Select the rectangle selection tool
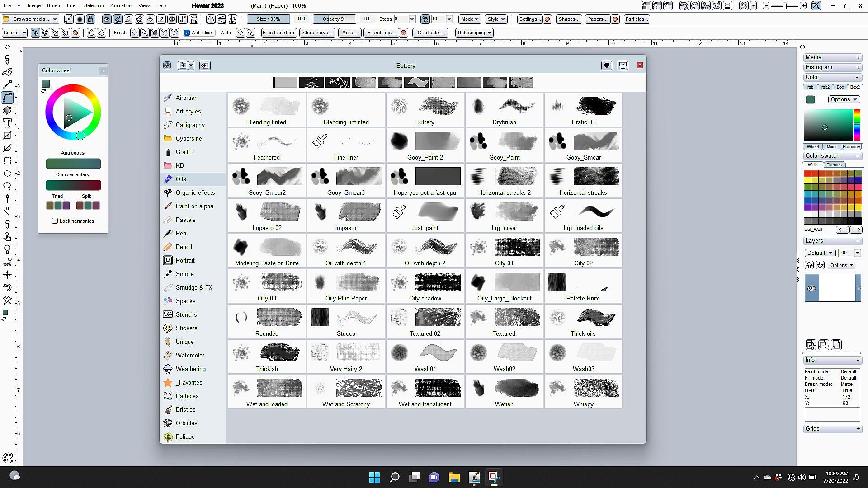This screenshot has height=488, width=868. [7, 161]
